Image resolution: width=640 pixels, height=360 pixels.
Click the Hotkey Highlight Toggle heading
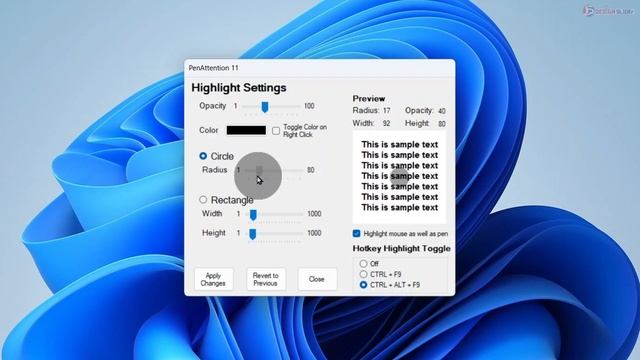(402, 249)
